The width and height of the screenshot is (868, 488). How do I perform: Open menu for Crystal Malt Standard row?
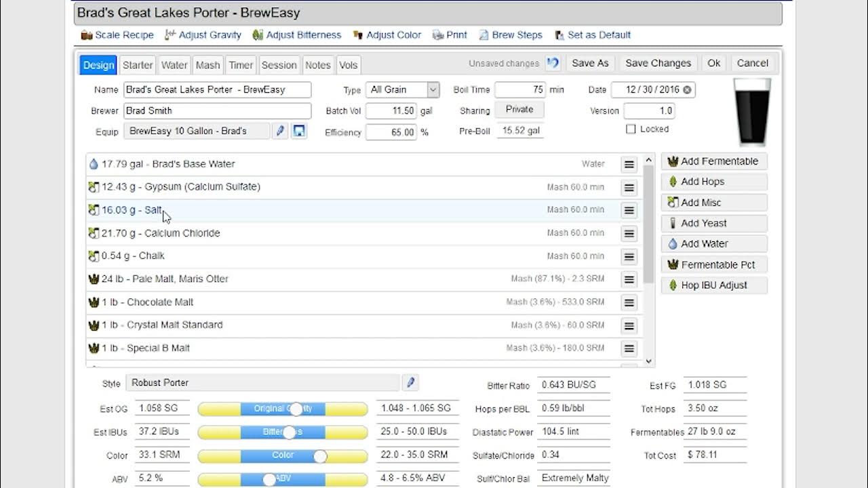click(x=629, y=326)
